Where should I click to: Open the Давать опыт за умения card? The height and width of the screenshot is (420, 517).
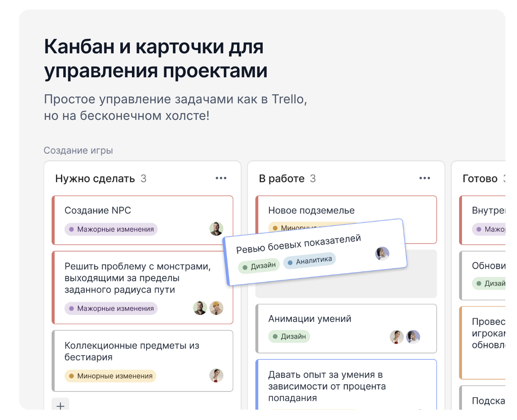pyautogui.click(x=346, y=384)
